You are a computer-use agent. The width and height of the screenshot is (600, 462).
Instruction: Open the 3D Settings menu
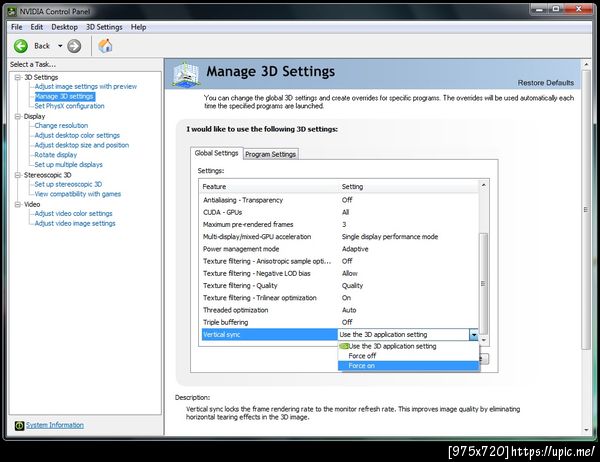[104, 27]
